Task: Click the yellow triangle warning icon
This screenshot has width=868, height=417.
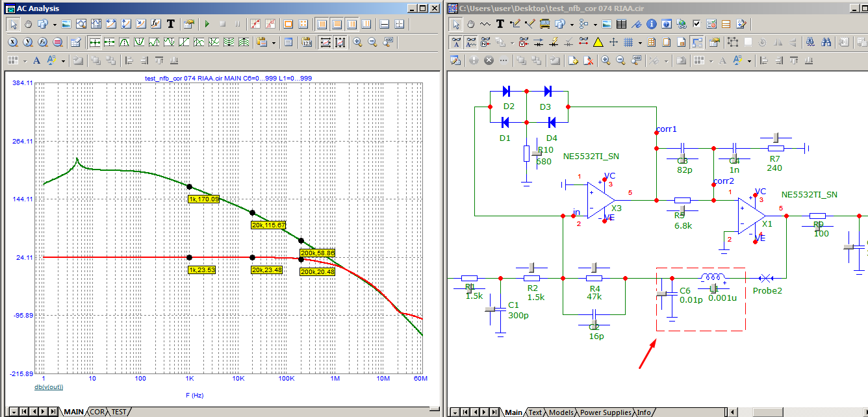Action: click(598, 42)
